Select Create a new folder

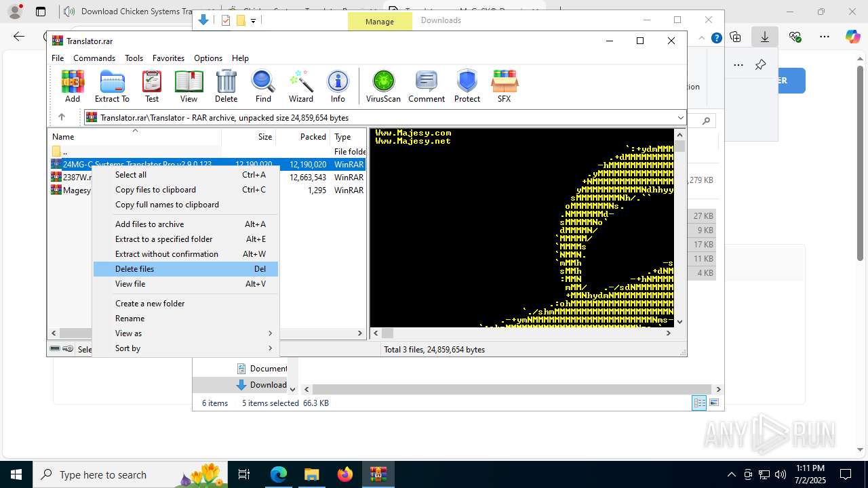[186, 304]
